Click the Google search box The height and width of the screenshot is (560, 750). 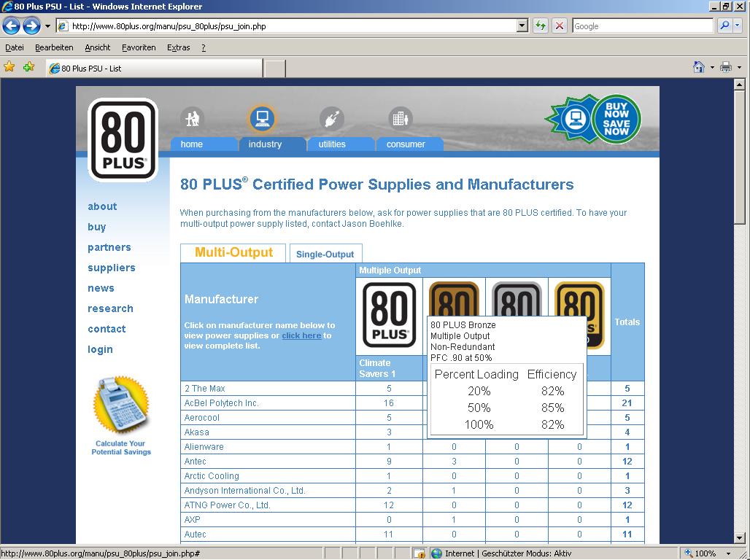(642, 26)
